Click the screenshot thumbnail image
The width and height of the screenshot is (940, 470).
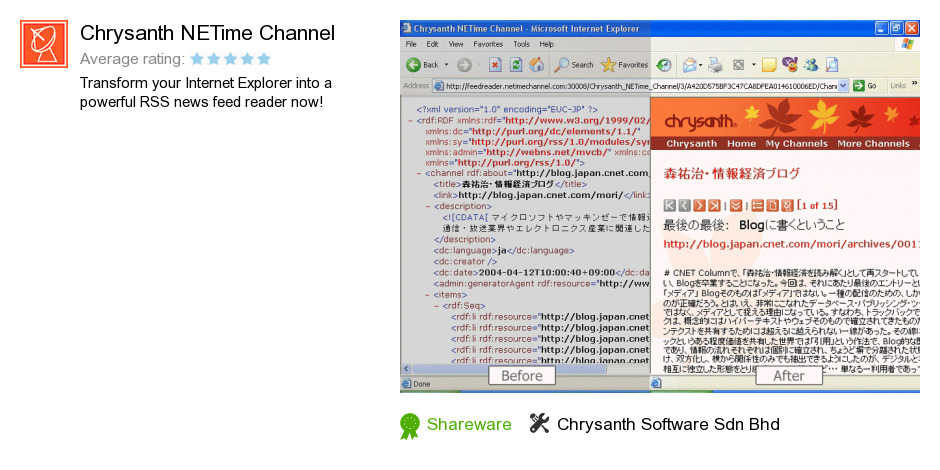point(659,207)
